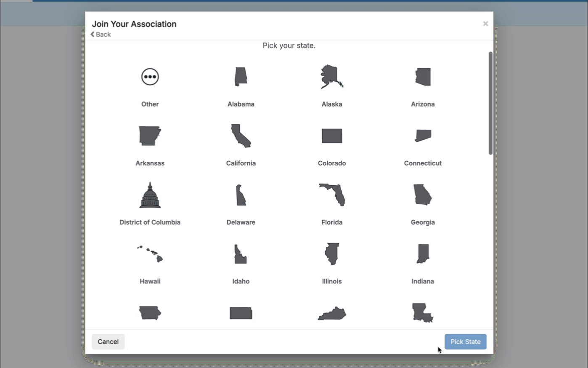The image size is (588, 368).
Task: Go back using the Back link
Action: pos(101,35)
